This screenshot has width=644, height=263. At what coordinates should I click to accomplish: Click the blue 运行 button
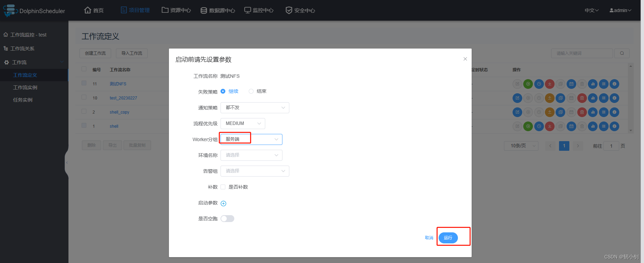tap(448, 238)
